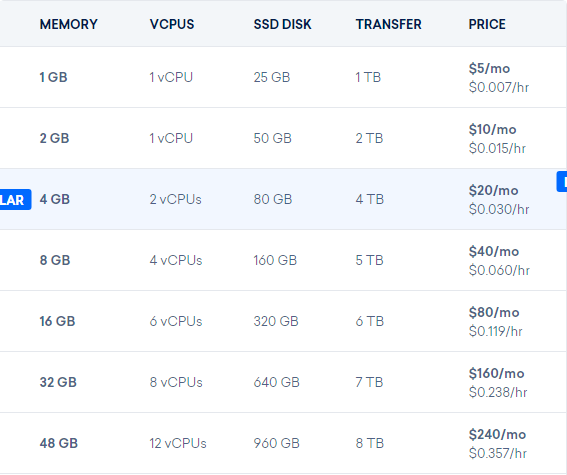Image resolution: width=567 pixels, height=475 pixels.
Task: Select the 8 GB memory plan
Action: point(284,260)
